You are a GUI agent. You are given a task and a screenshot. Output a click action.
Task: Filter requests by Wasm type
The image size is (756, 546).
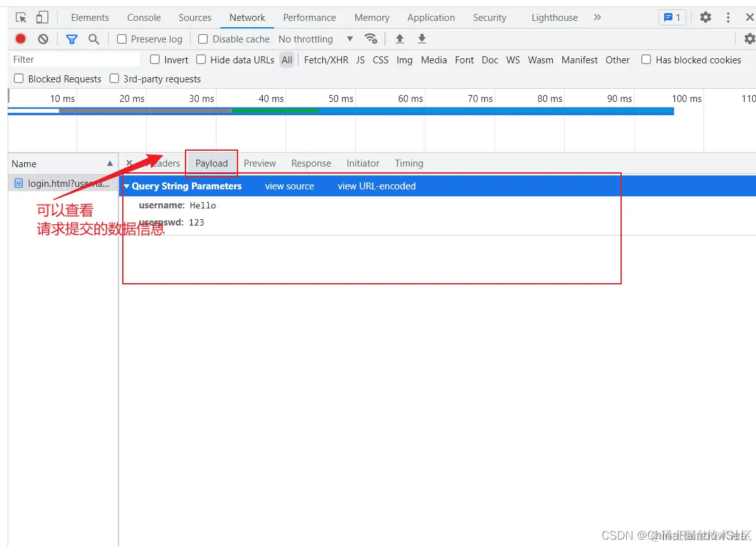coord(541,60)
